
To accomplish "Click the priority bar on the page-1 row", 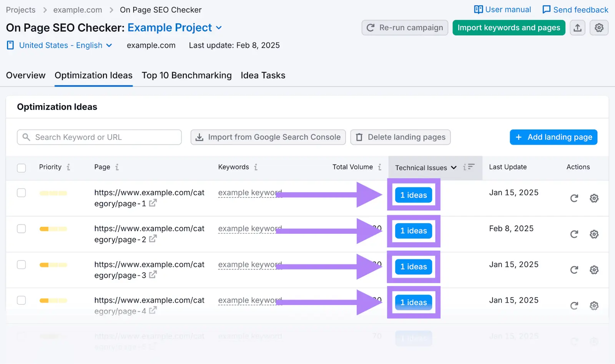I will [53, 193].
